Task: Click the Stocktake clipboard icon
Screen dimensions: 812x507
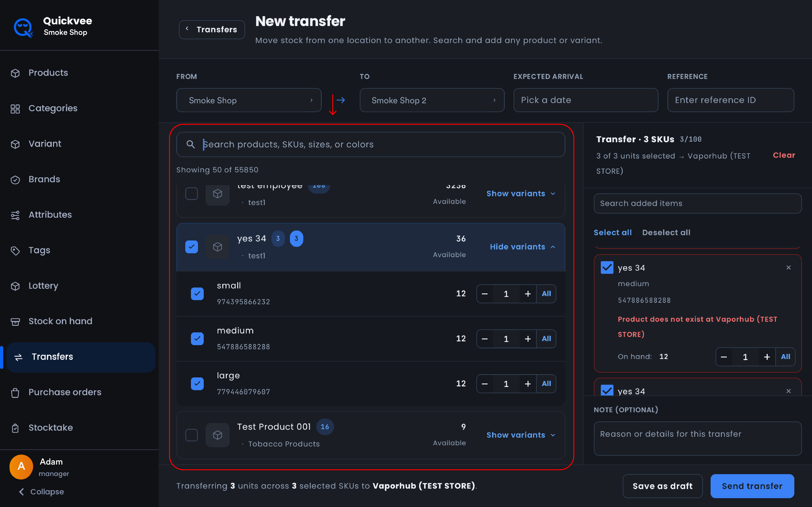Action: (x=15, y=428)
